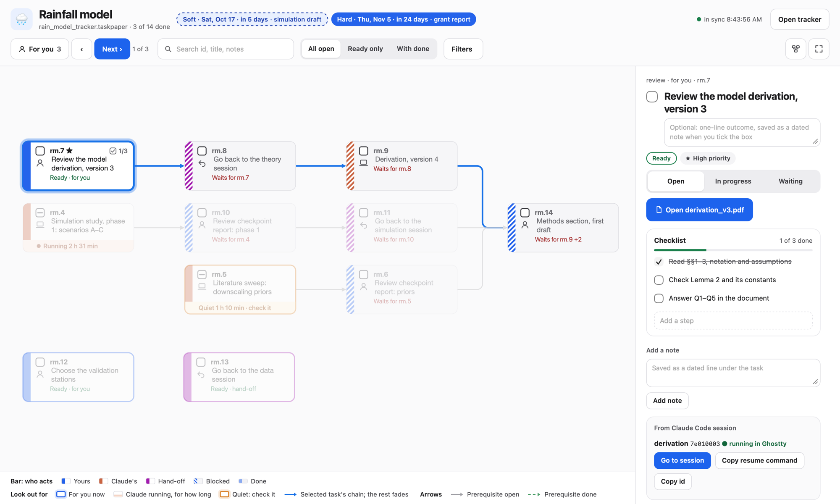Click the Add note button

tap(667, 400)
